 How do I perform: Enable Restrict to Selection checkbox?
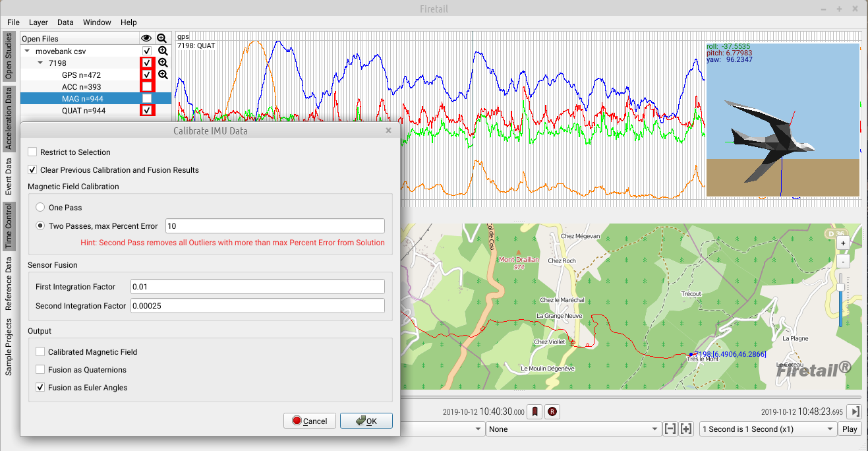(x=32, y=152)
